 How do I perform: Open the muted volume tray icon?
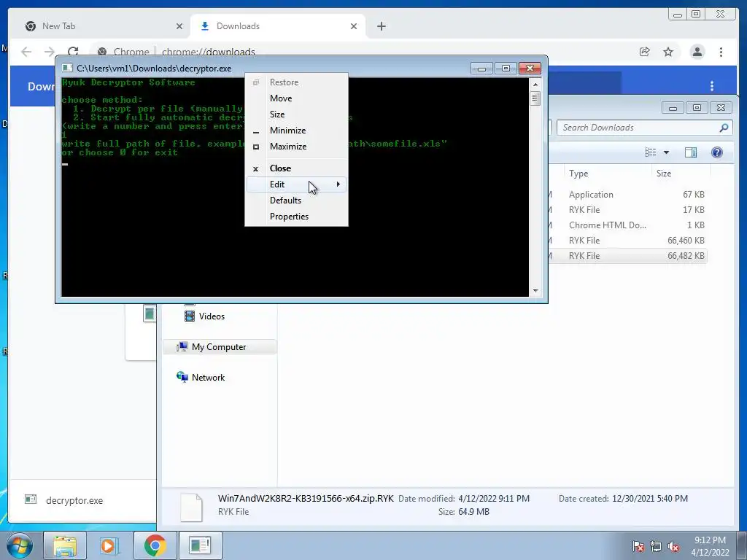(x=673, y=546)
